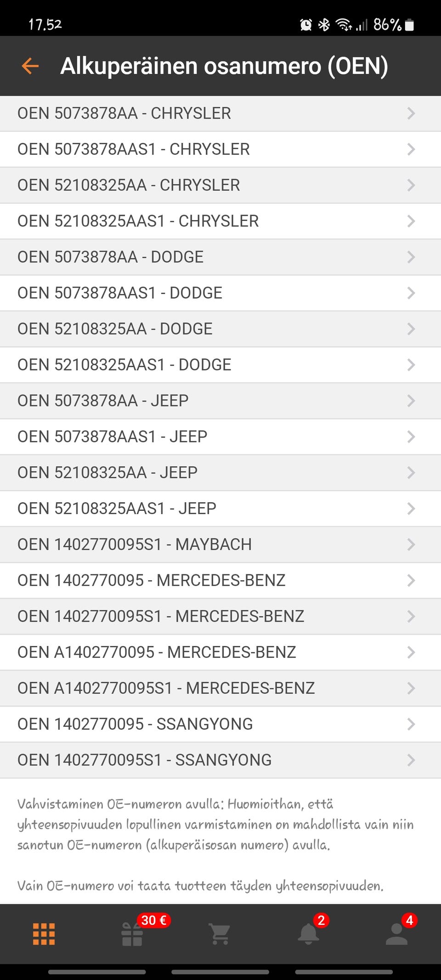Tap the battery status icon

point(410,25)
